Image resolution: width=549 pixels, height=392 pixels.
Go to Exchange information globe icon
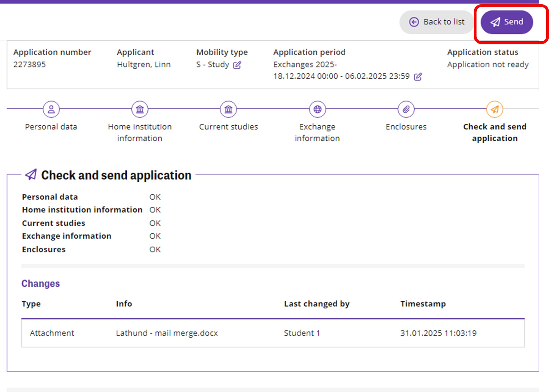317,109
